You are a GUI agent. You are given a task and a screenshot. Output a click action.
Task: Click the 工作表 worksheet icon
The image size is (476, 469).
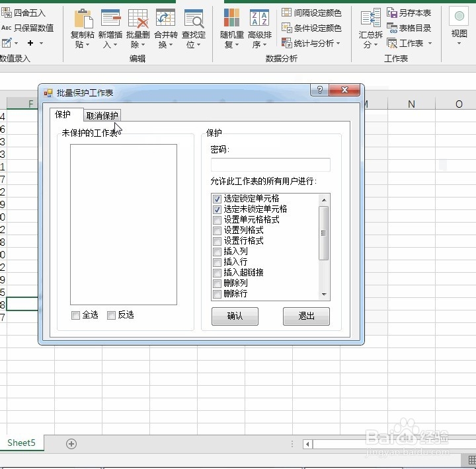[x=392, y=43]
